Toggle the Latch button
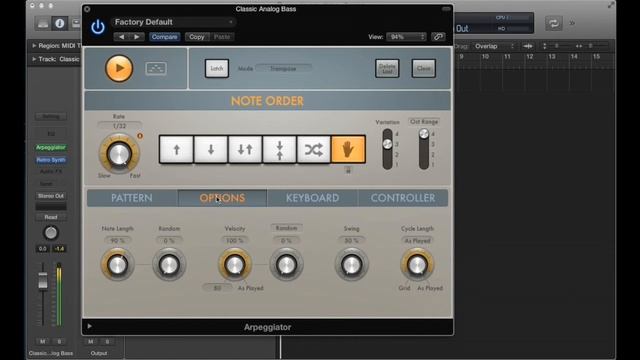The height and width of the screenshot is (360, 640). (x=217, y=68)
